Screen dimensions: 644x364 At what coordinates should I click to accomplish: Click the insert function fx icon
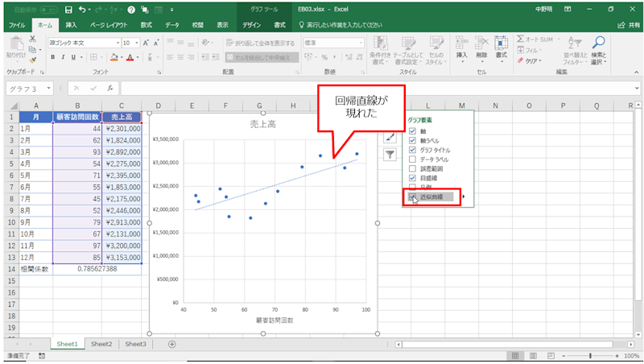tap(109, 88)
